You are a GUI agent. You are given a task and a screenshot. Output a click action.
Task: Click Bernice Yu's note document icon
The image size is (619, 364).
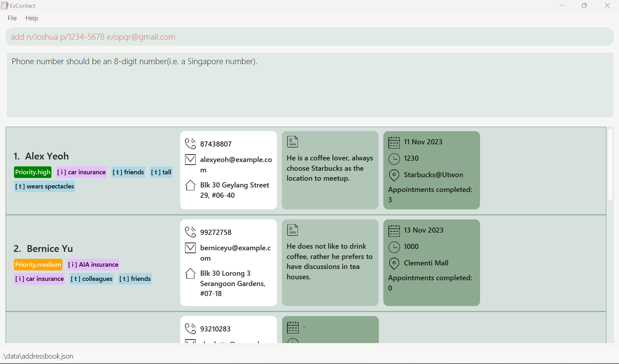(292, 230)
